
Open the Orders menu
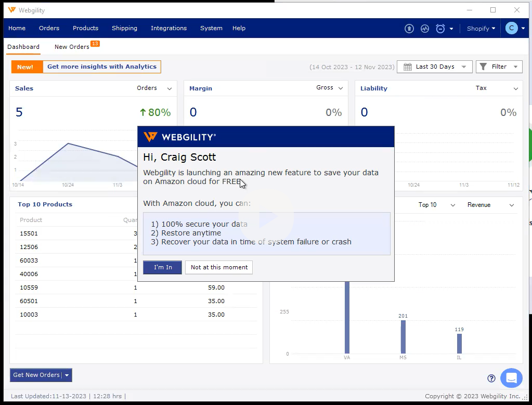49,28
